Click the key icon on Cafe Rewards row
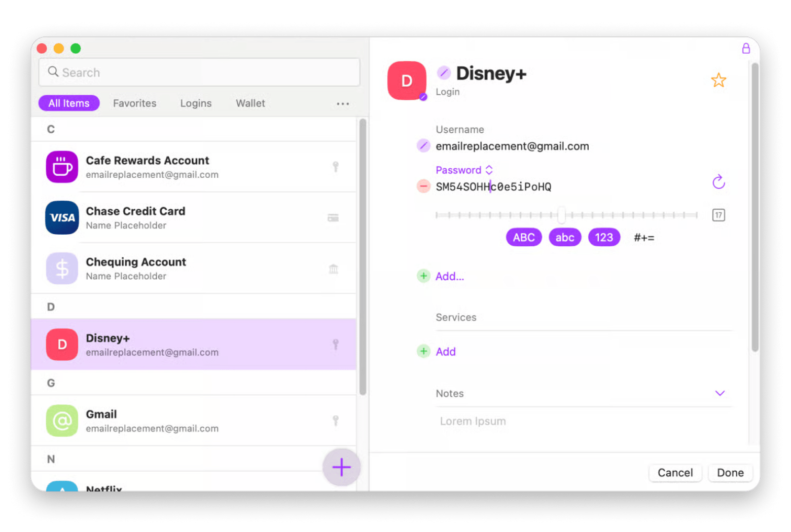 pyautogui.click(x=335, y=167)
